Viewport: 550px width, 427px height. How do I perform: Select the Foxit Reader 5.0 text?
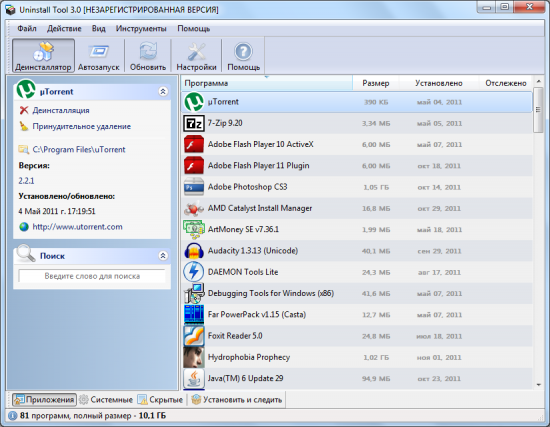235,336
